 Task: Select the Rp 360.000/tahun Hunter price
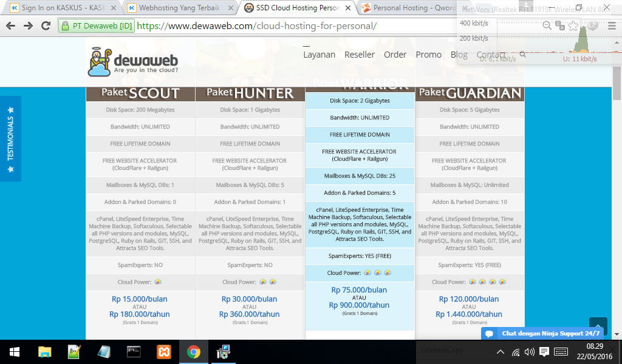[250, 314]
